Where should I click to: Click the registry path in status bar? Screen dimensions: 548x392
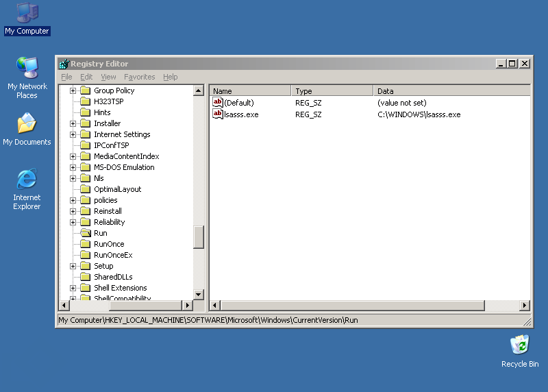click(x=208, y=320)
